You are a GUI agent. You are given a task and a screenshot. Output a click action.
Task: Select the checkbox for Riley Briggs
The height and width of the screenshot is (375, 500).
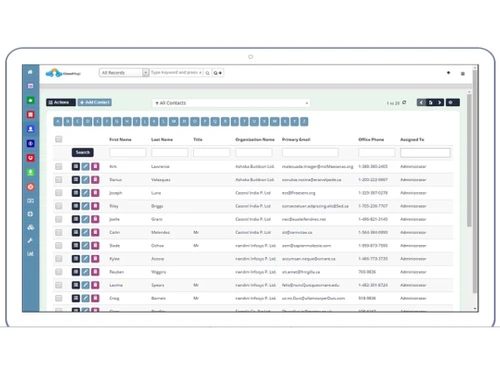[59, 206]
